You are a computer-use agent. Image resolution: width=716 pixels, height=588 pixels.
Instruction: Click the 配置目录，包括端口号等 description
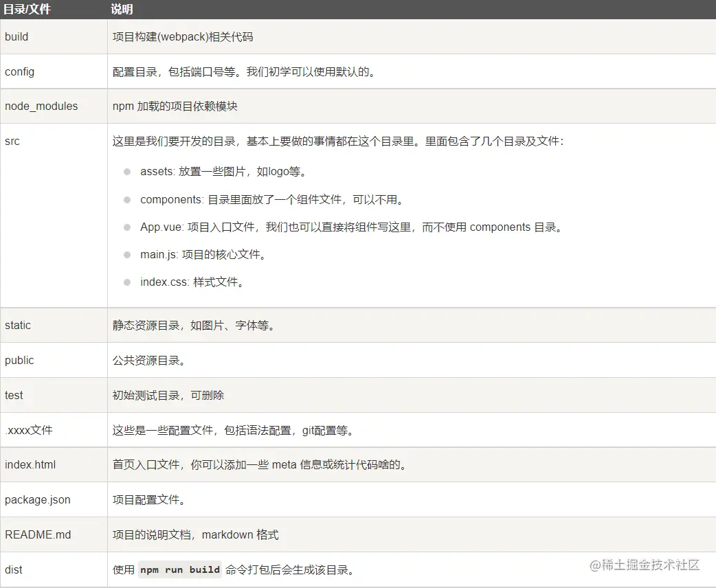(245, 71)
